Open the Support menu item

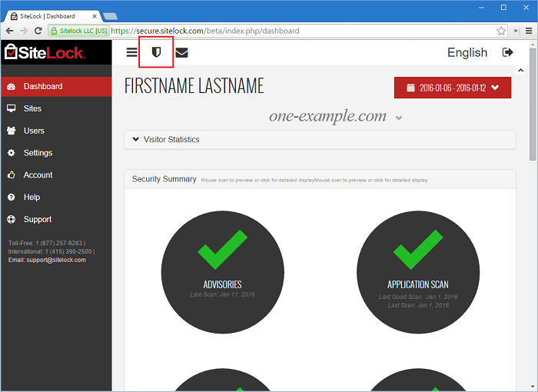point(56,219)
